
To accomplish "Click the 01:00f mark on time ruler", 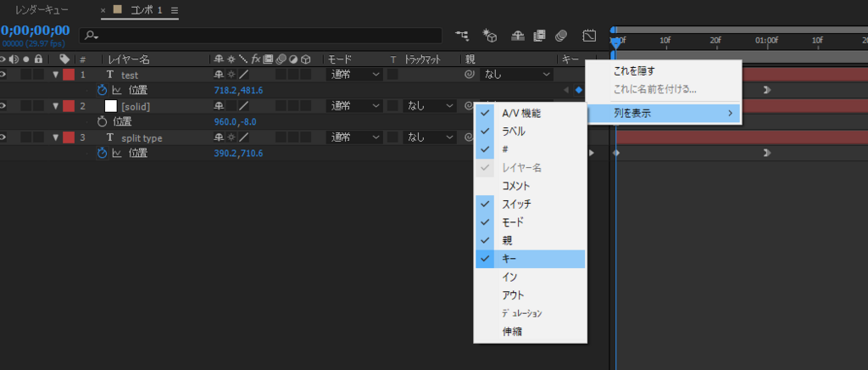I will [x=766, y=41].
